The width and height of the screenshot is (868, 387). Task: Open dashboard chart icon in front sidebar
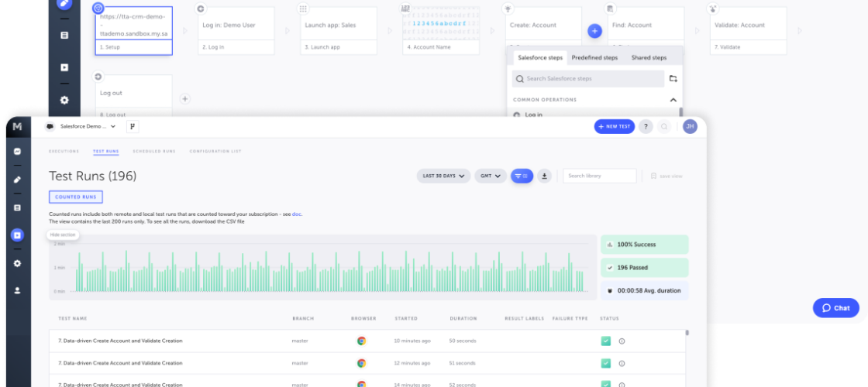(x=17, y=151)
